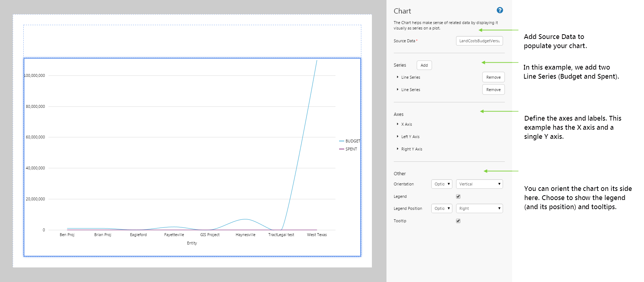Open the Vertical orientation dropdown
Image resolution: width=644 pixels, height=282 pixels.
point(479,184)
